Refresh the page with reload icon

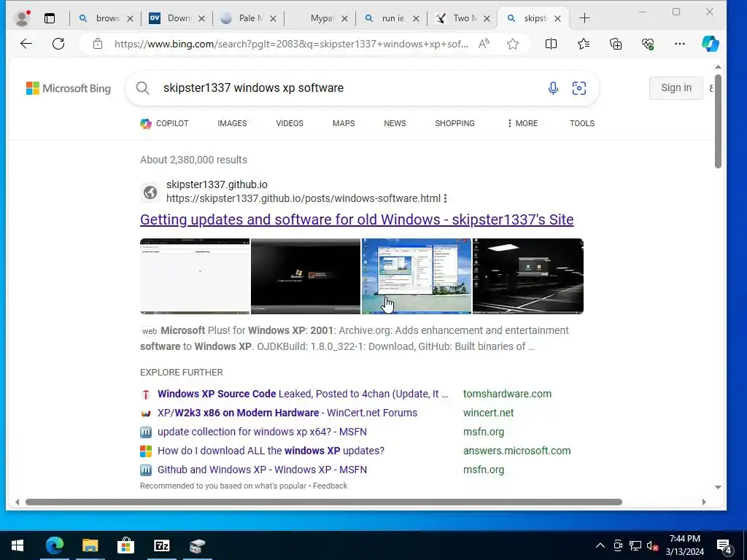click(58, 44)
